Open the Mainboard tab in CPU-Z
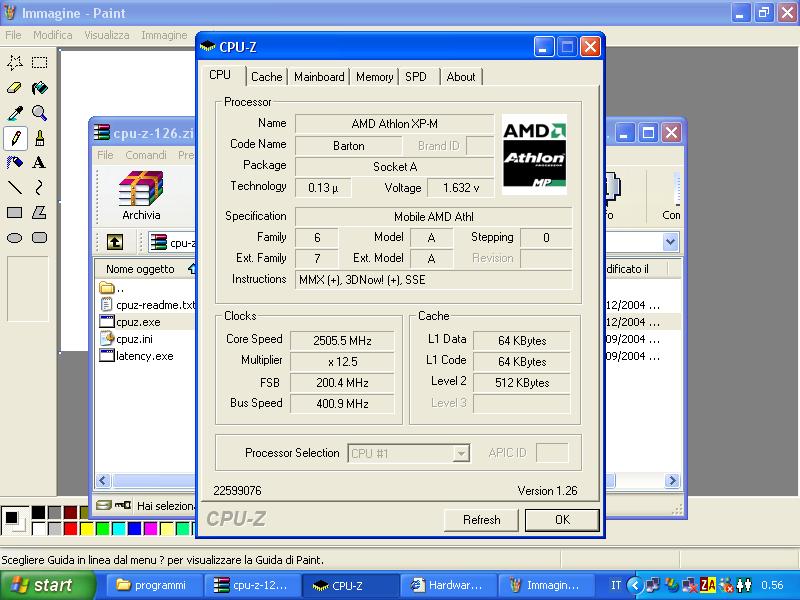 [x=319, y=77]
